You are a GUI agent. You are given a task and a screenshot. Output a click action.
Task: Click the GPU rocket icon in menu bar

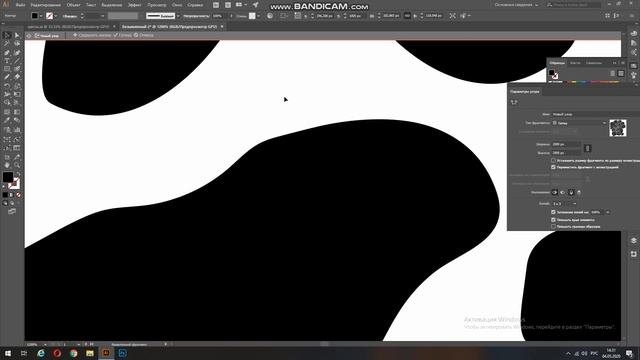tap(256, 5)
